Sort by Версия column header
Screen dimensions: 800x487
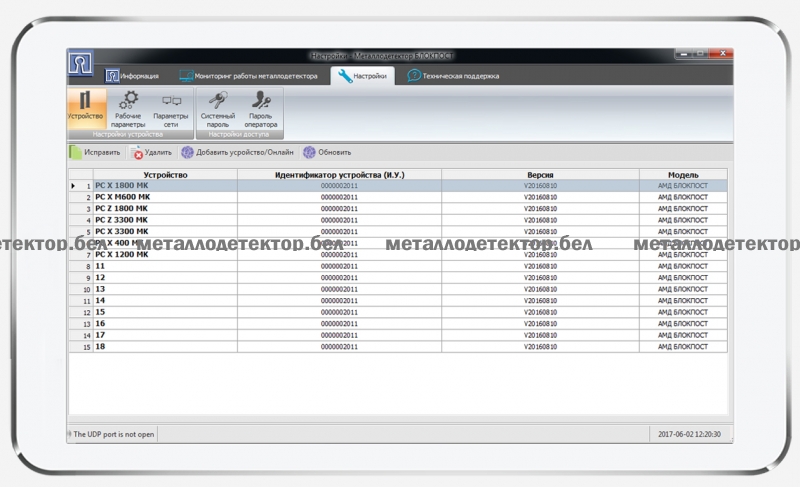tap(540, 175)
